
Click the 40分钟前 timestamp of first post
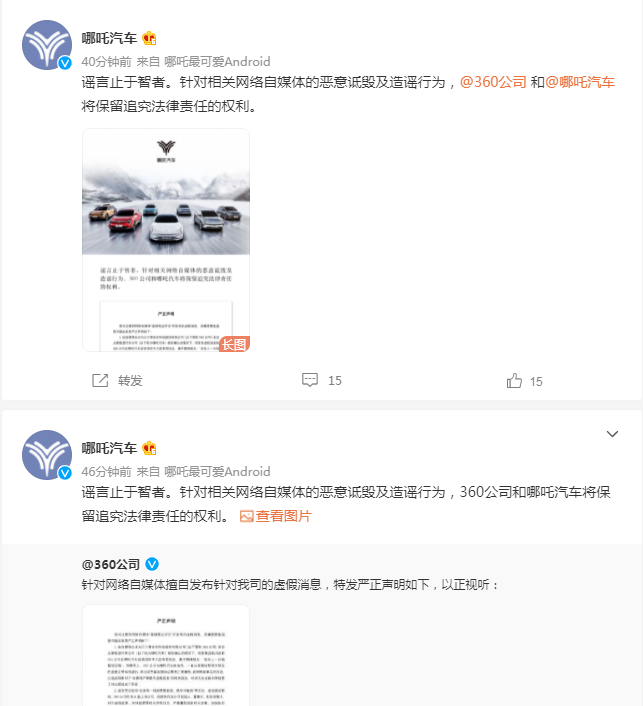tap(106, 62)
